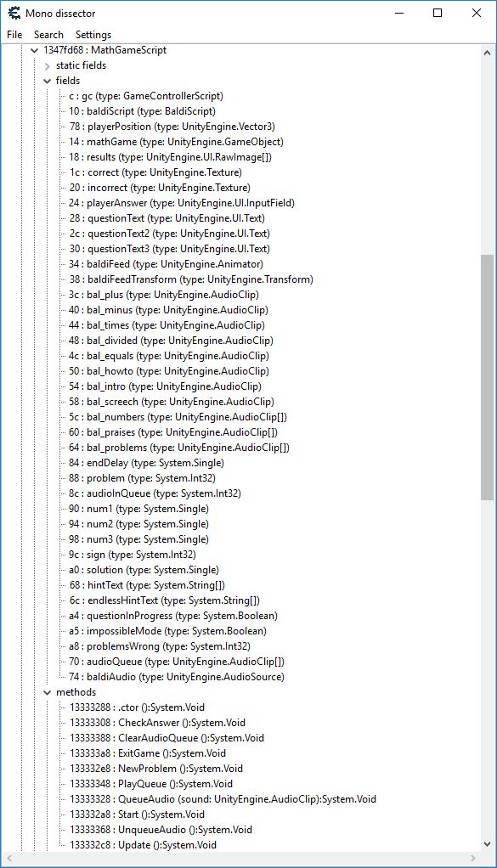The image size is (497, 868).
Task: Select the .ctor method row
Action: (138, 708)
